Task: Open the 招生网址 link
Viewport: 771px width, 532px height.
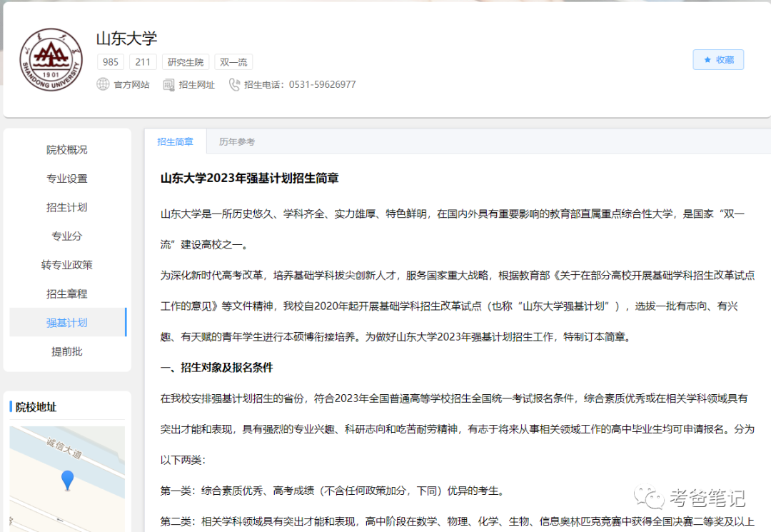Action: click(x=197, y=84)
